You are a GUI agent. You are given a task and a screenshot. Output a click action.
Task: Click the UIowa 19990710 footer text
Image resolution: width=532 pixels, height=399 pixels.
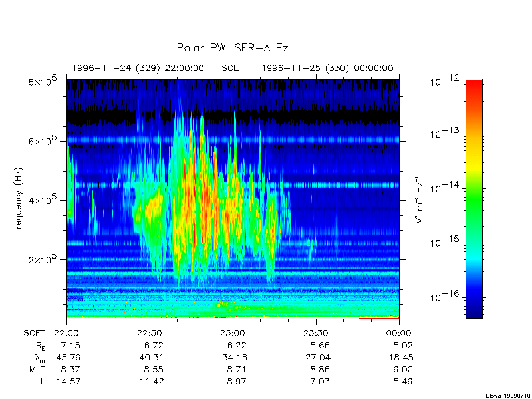[x=507, y=394]
